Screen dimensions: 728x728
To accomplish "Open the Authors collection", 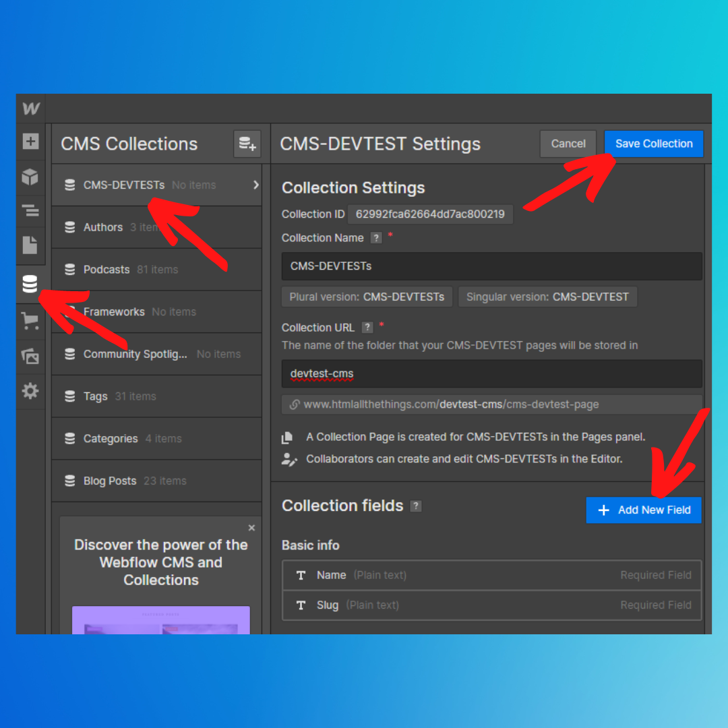I will [157, 227].
